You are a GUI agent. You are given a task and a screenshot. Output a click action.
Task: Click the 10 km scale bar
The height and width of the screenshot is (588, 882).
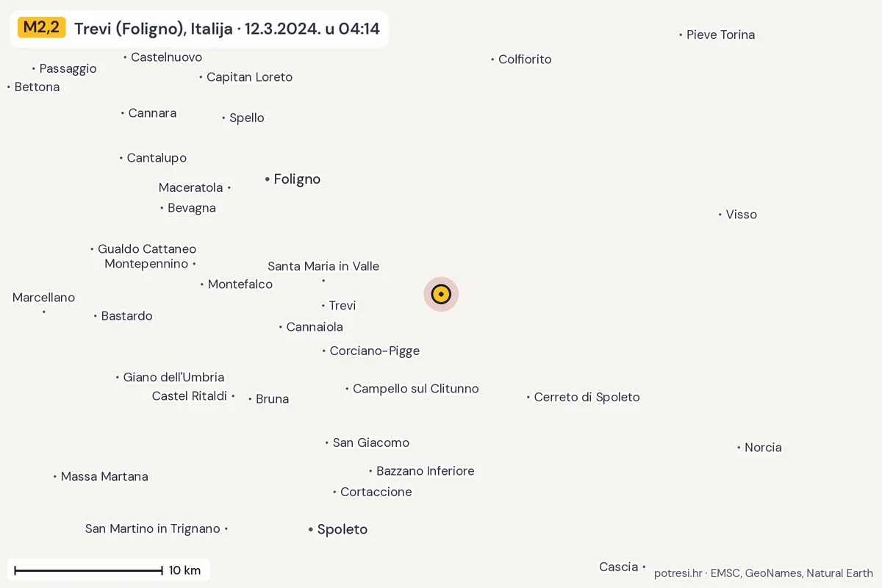click(88, 570)
